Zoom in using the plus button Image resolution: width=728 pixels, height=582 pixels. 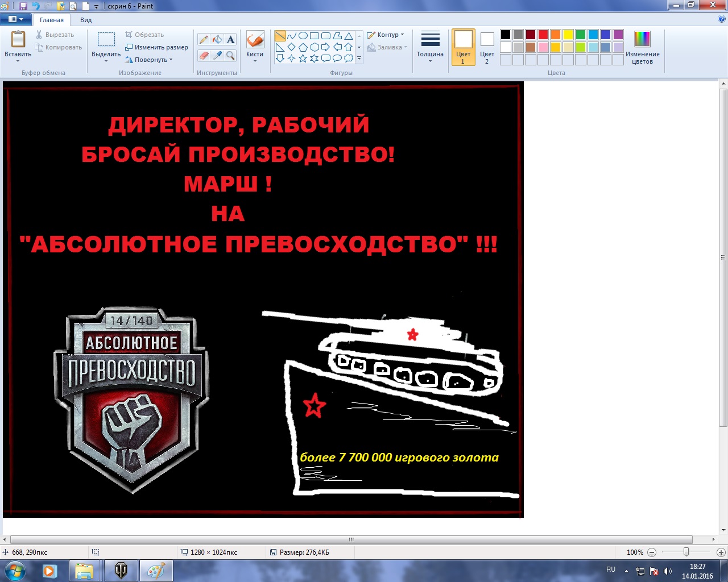pos(721,552)
